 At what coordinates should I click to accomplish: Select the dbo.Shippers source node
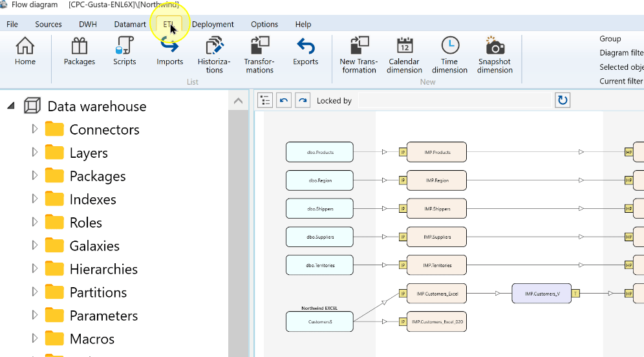(319, 209)
